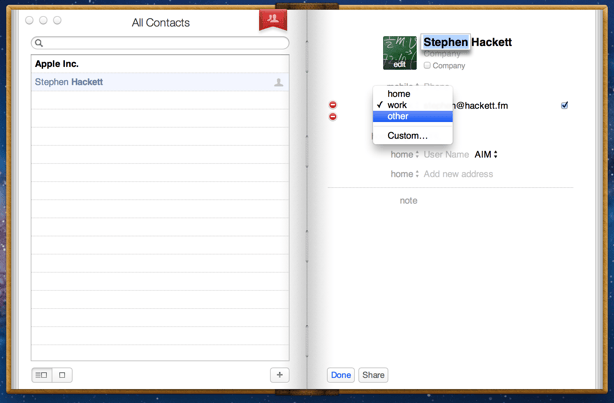
Task: Click the second red minus delete button
Action: 332,117
